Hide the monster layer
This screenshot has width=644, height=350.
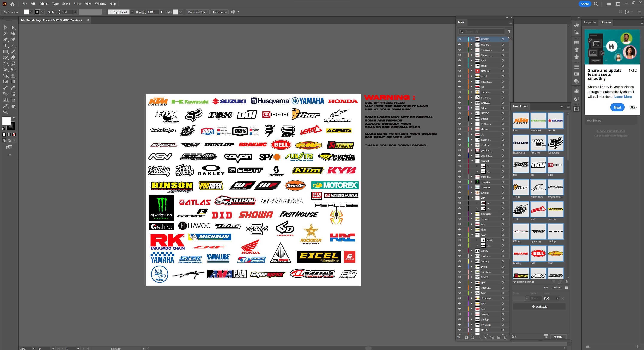point(460,182)
